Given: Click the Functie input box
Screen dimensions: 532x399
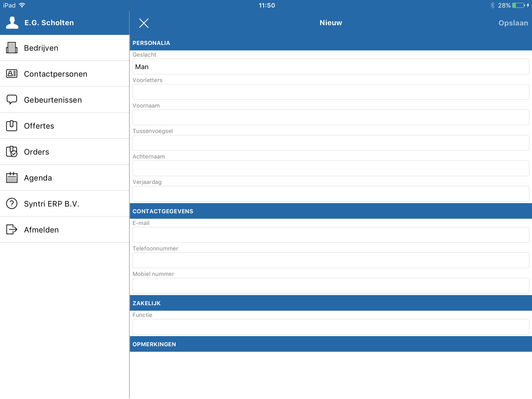Looking at the screenshot, I should click(331, 327).
